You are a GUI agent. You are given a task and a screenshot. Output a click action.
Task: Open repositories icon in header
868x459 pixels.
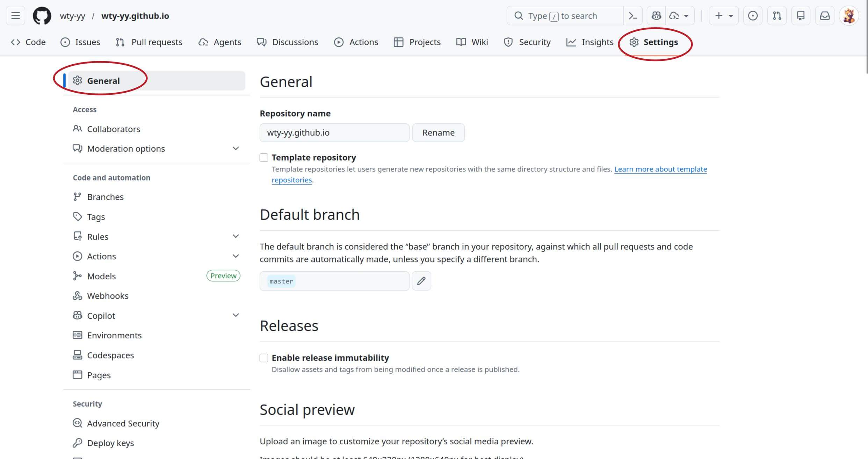(x=801, y=16)
